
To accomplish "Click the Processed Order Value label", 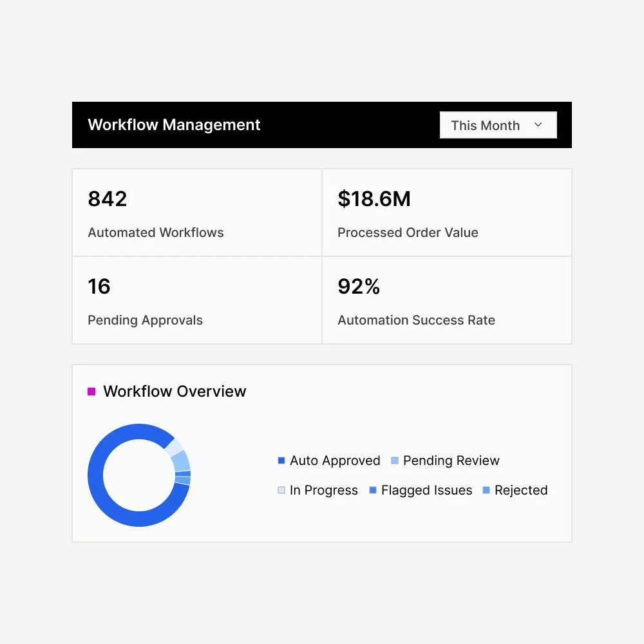I will [x=408, y=232].
